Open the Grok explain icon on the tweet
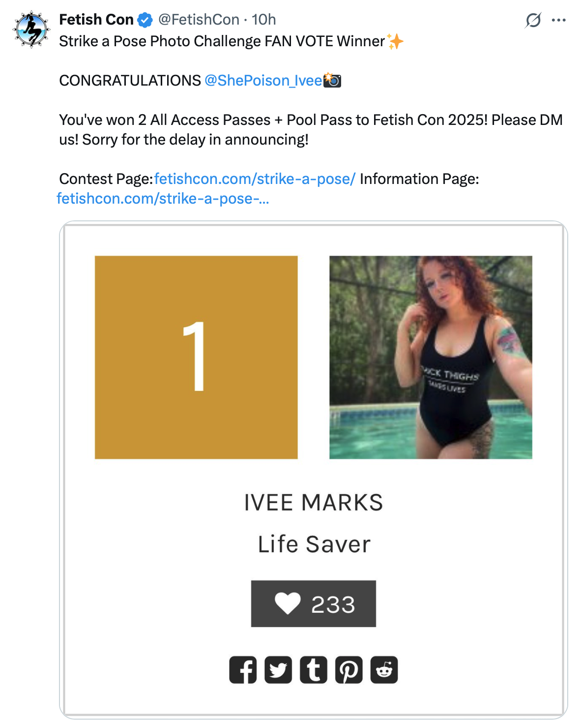This screenshot has height=728, width=581. 533,20
